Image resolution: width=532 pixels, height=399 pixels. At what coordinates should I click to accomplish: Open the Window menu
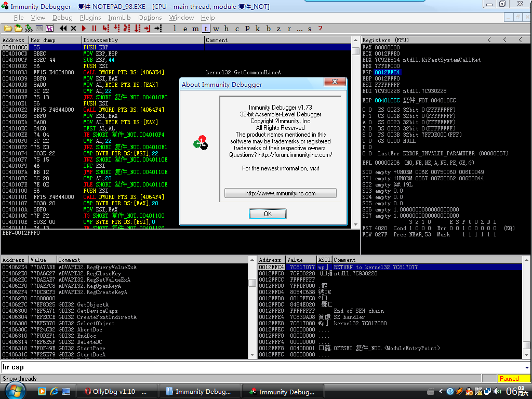[181, 18]
